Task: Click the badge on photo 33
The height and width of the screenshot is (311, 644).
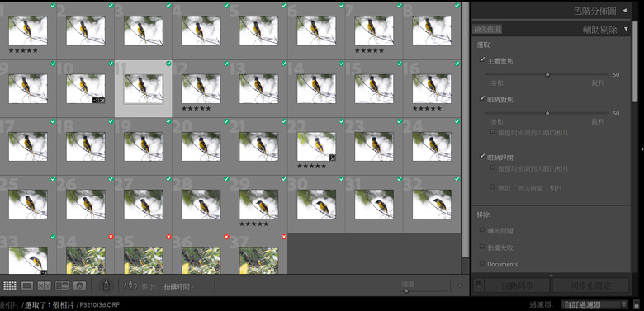Action: coord(44,271)
